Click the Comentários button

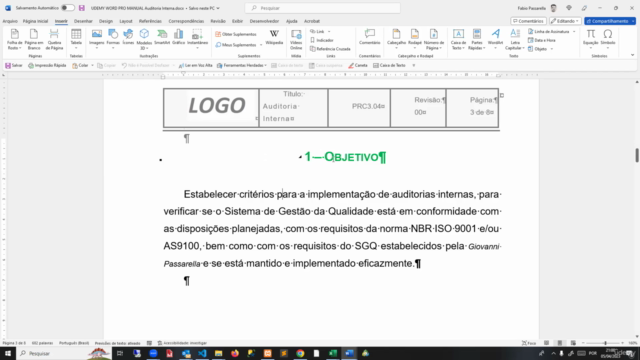(x=528, y=21)
